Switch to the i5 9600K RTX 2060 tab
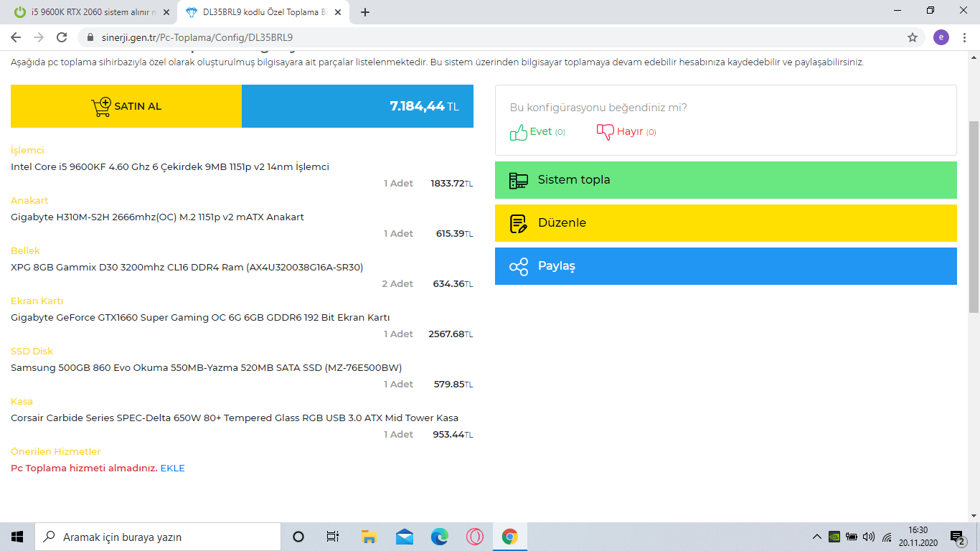Viewport: 980px width, 551px height. [92, 12]
